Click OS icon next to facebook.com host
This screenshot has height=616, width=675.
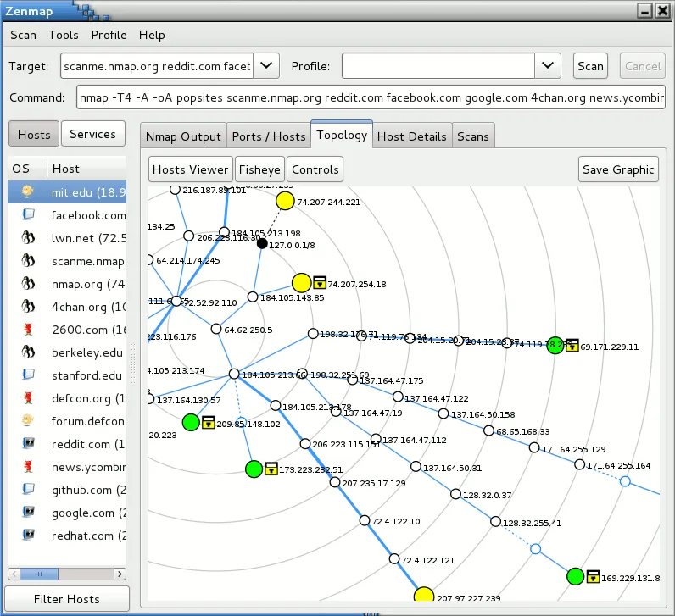pyautogui.click(x=28, y=214)
